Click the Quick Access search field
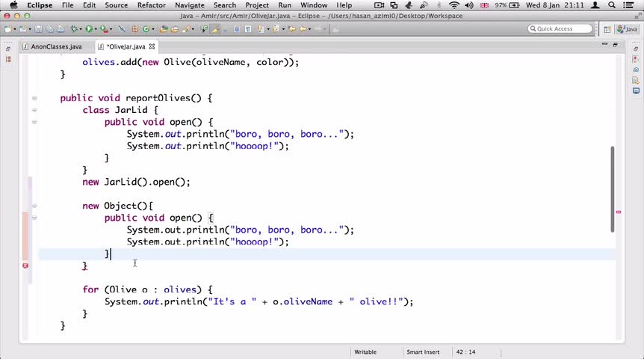Screen dimensions: 644x359 (560, 28)
